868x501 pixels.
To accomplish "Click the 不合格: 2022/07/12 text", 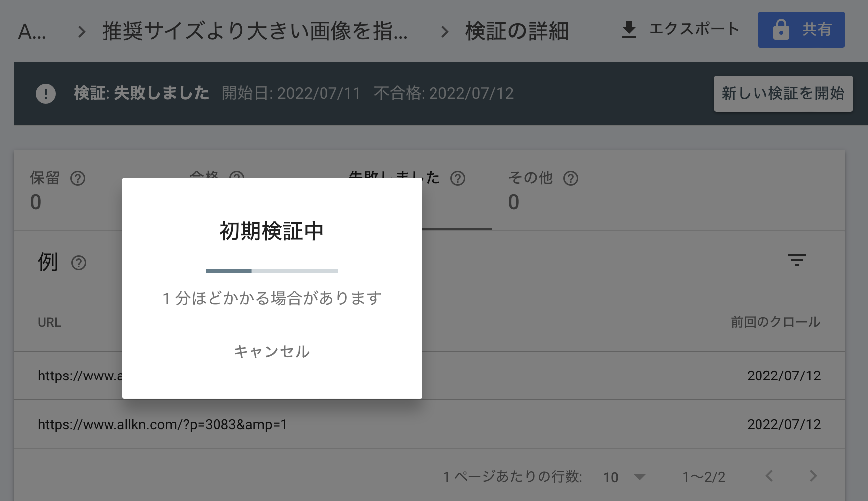I will pyautogui.click(x=443, y=94).
